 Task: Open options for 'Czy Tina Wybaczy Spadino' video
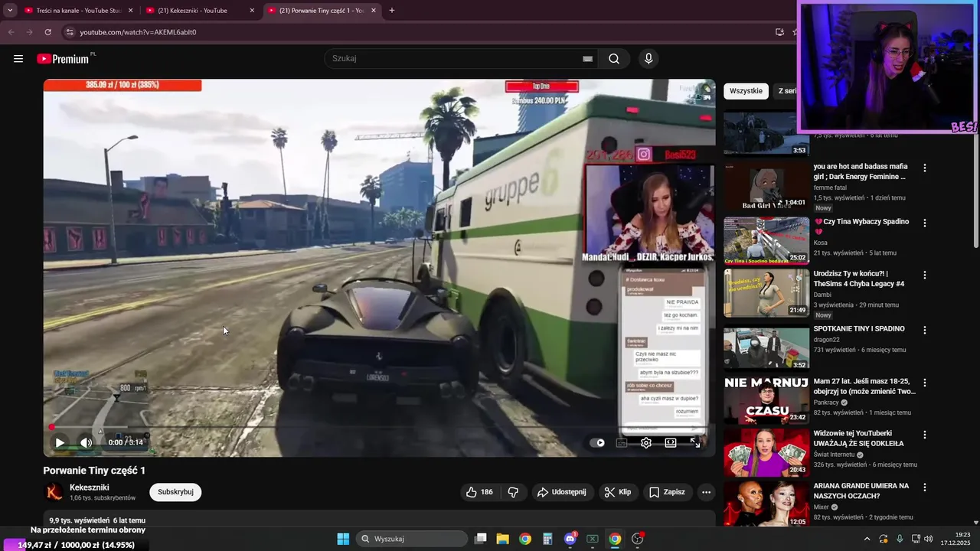click(924, 223)
